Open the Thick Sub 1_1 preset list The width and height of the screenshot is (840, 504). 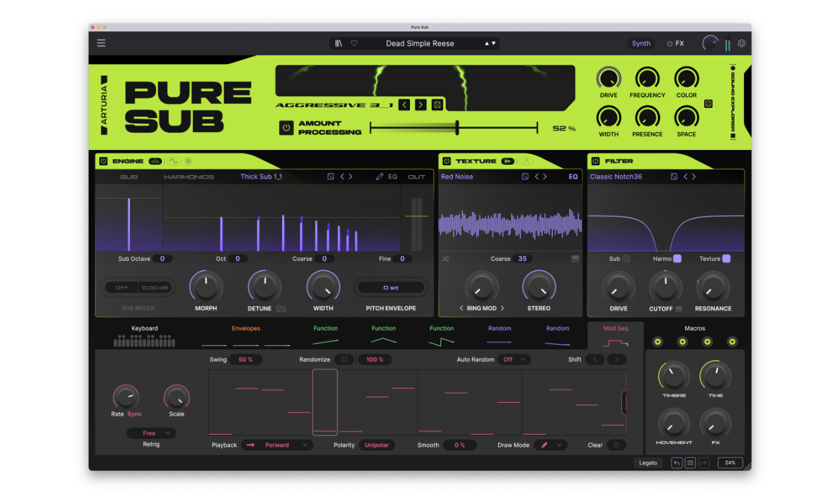point(261,177)
